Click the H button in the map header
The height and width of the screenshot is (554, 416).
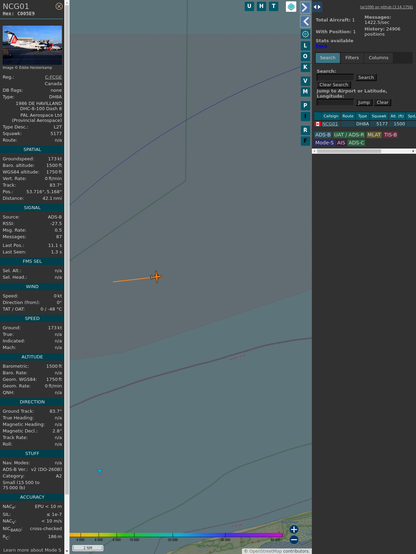[x=261, y=6]
